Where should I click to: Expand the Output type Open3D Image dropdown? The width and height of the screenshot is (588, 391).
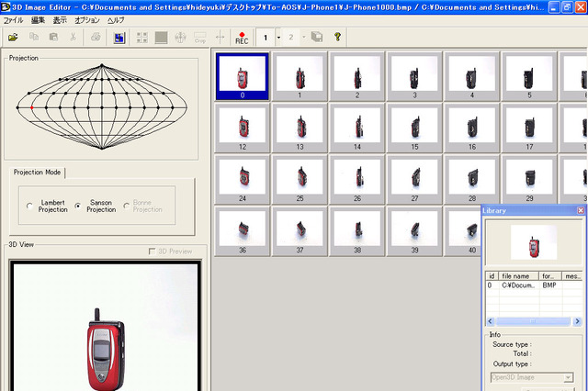tap(569, 377)
